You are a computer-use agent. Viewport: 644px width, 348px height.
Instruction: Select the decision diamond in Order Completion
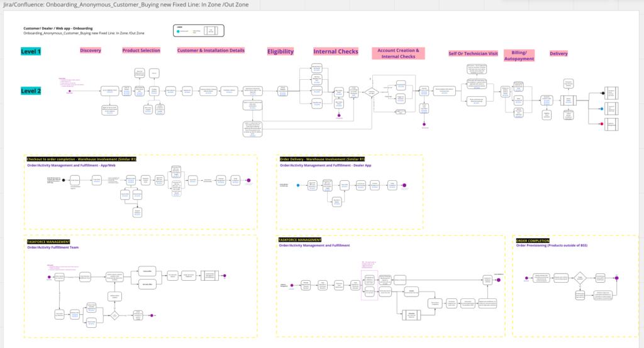[580, 277]
